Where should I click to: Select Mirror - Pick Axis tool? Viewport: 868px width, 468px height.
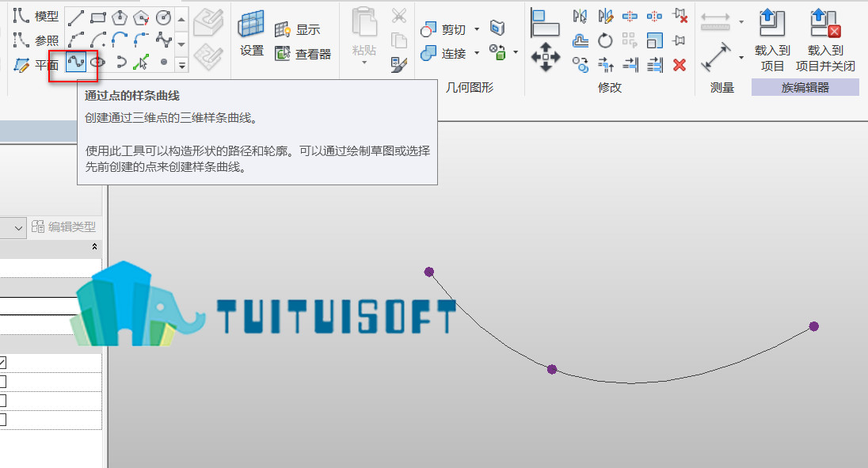580,16
